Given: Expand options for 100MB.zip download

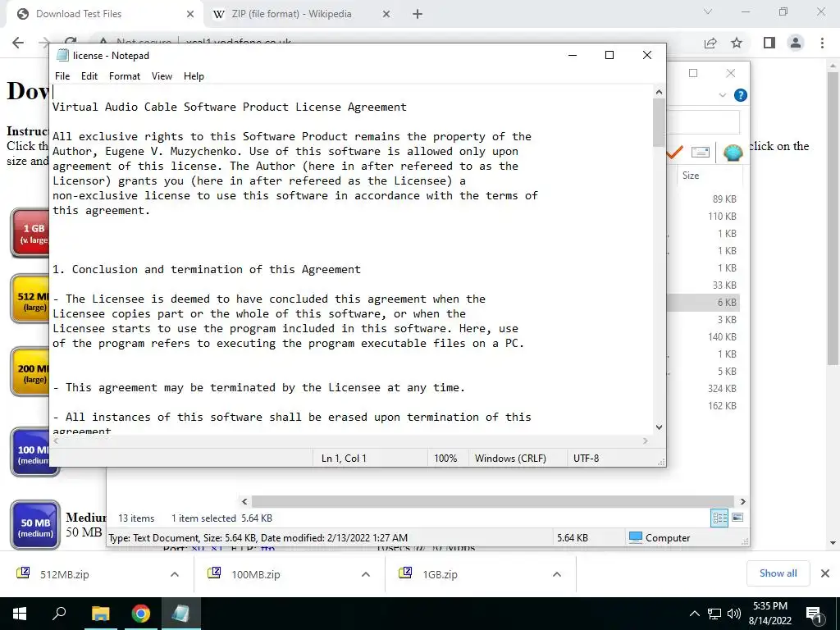Looking at the screenshot, I should tap(366, 574).
